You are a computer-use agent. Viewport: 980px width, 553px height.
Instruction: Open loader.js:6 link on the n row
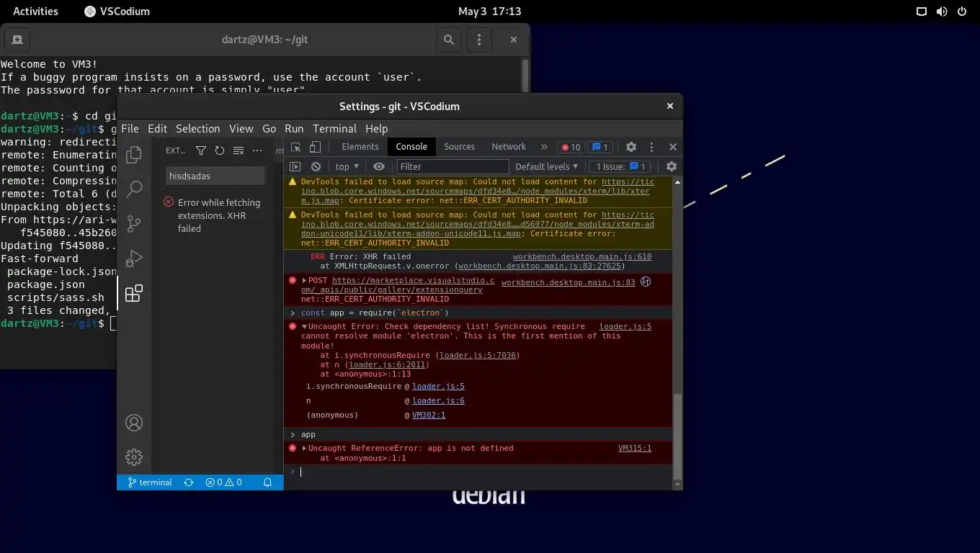[438, 400]
